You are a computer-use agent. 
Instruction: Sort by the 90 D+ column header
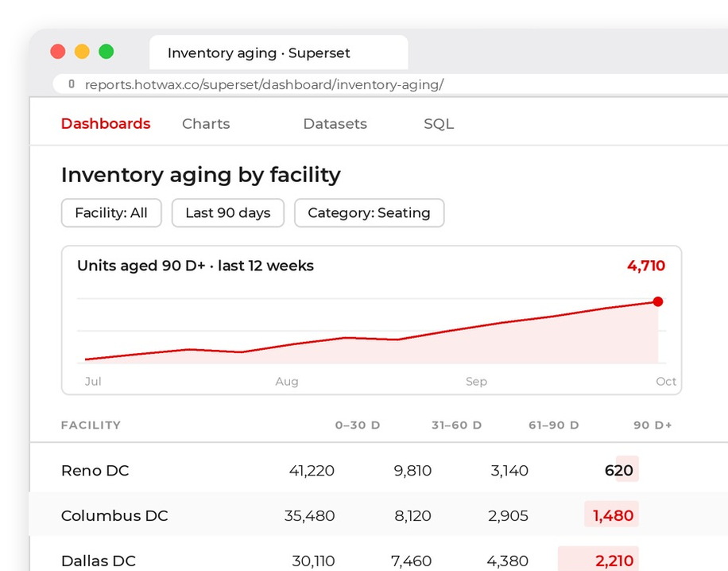tap(652, 425)
